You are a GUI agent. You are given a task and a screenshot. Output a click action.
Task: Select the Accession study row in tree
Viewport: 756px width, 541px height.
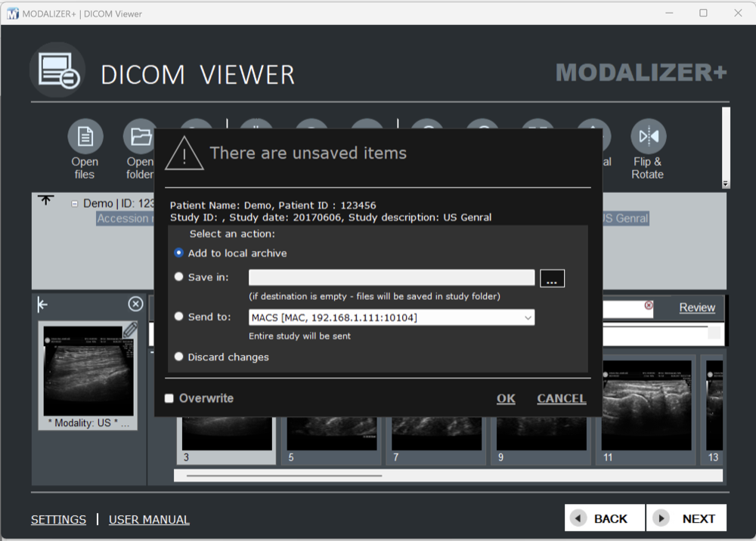(125, 218)
